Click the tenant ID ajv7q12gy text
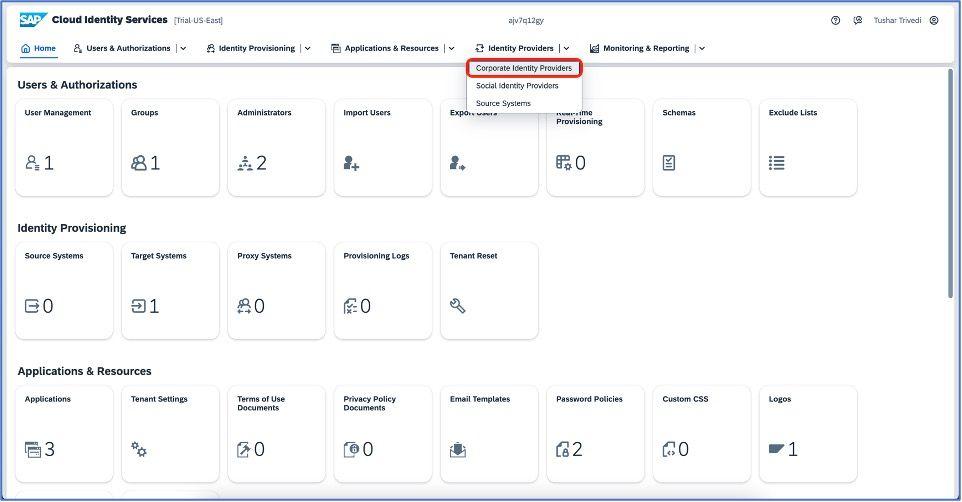 [x=526, y=20]
